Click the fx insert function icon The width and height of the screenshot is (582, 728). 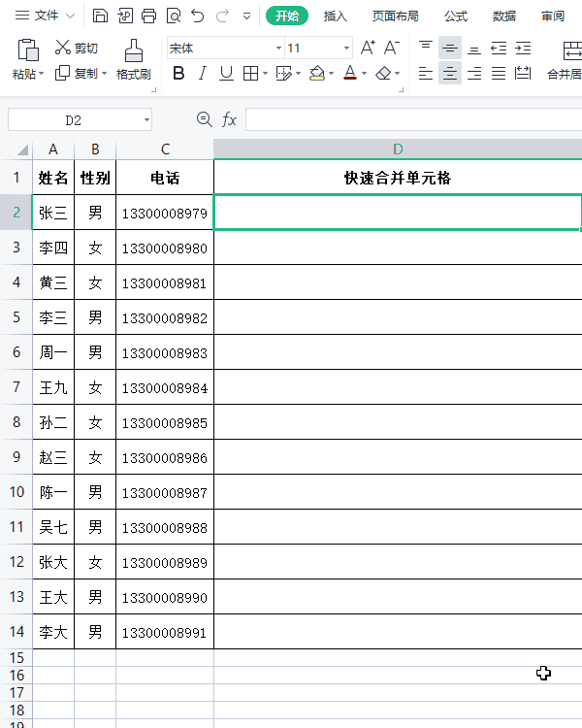230,119
